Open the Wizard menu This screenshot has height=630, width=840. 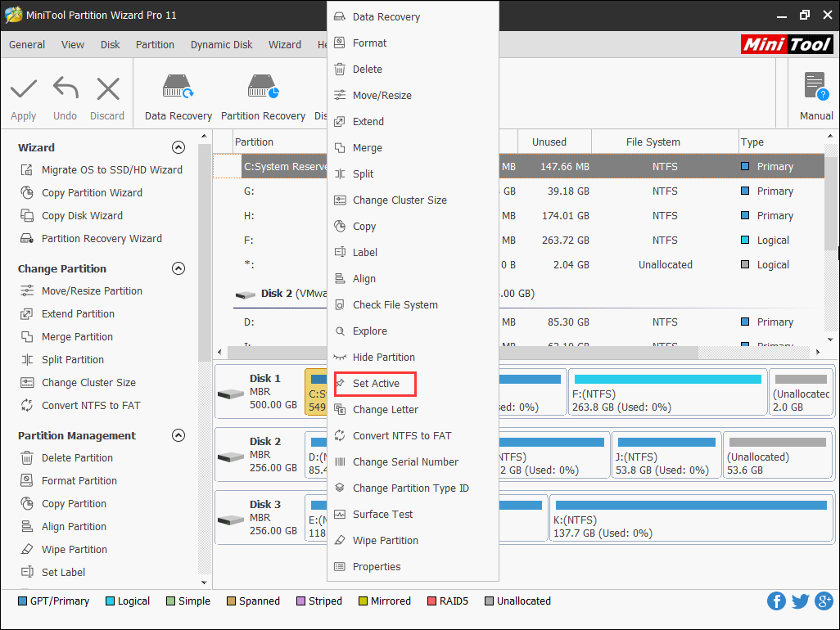pos(284,44)
